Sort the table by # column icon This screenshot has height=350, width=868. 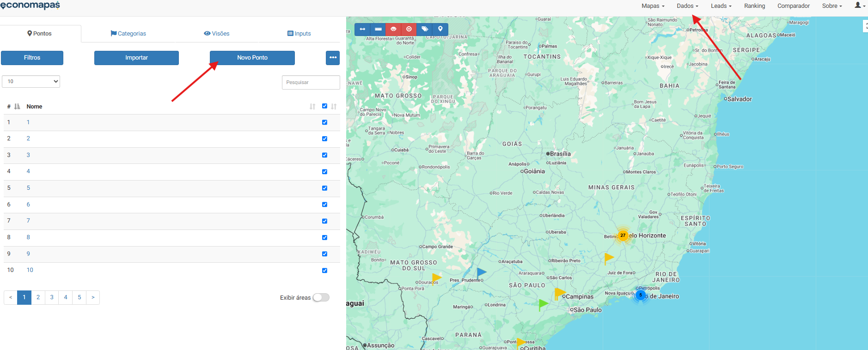(17, 107)
